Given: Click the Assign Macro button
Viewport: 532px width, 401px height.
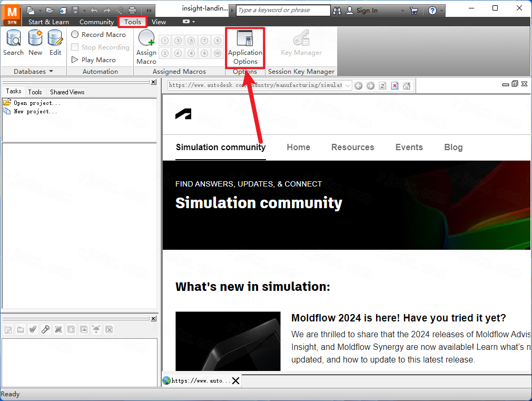Looking at the screenshot, I should (146, 47).
